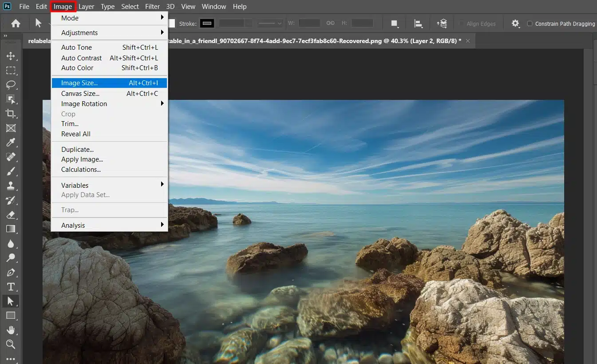Screen dimensions: 597x364
Task: Select the Dodge tool
Action: point(11,257)
